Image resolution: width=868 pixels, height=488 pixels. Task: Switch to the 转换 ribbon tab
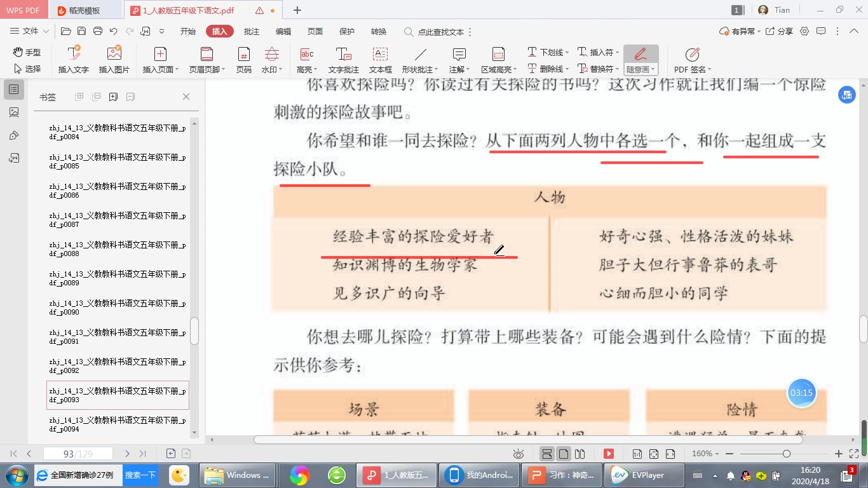379,31
